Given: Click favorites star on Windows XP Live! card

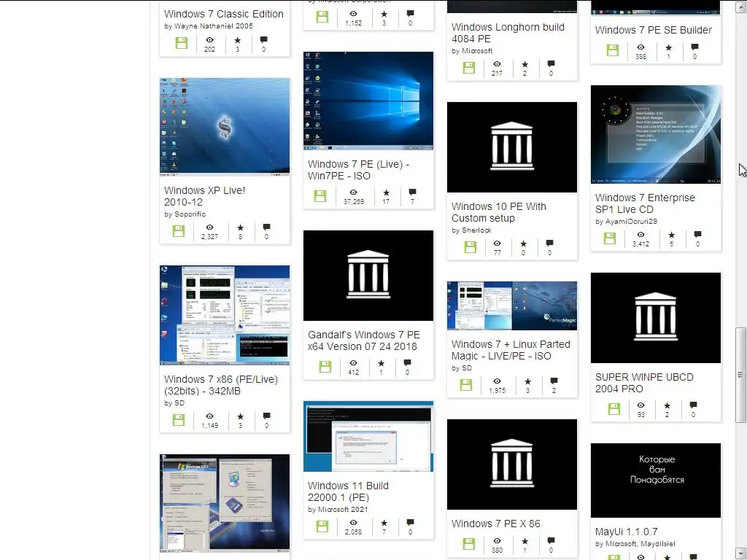Looking at the screenshot, I should click(x=240, y=227).
